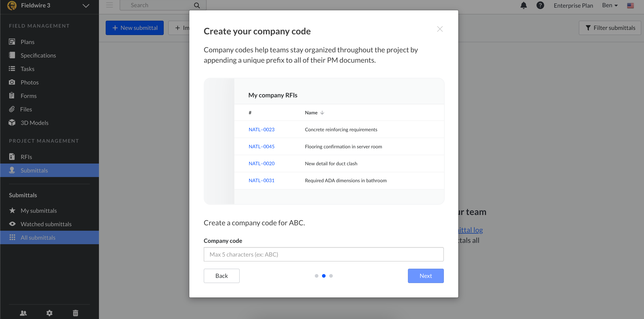This screenshot has width=644, height=319.
Task: Open 3D Models in the sidebar
Action: pos(34,123)
